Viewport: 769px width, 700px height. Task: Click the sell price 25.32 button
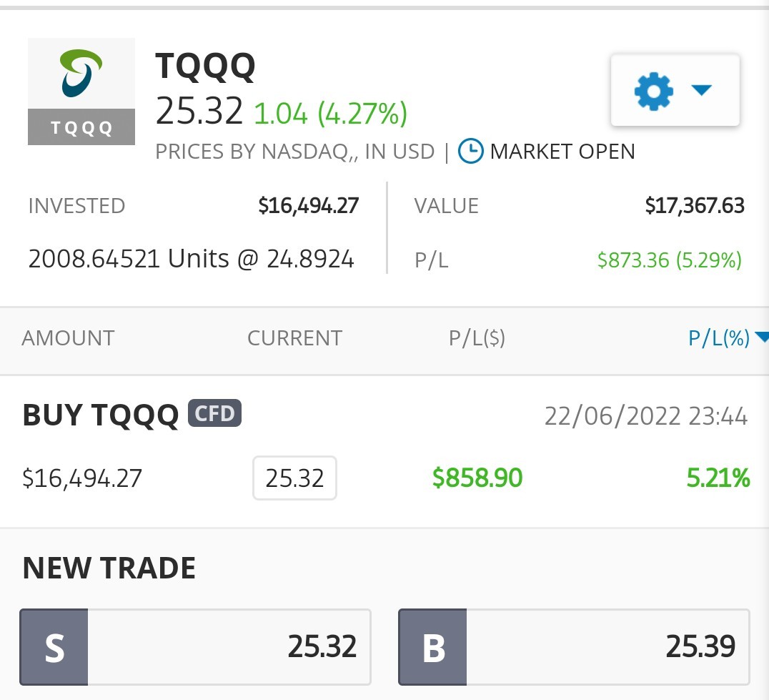click(195, 647)
